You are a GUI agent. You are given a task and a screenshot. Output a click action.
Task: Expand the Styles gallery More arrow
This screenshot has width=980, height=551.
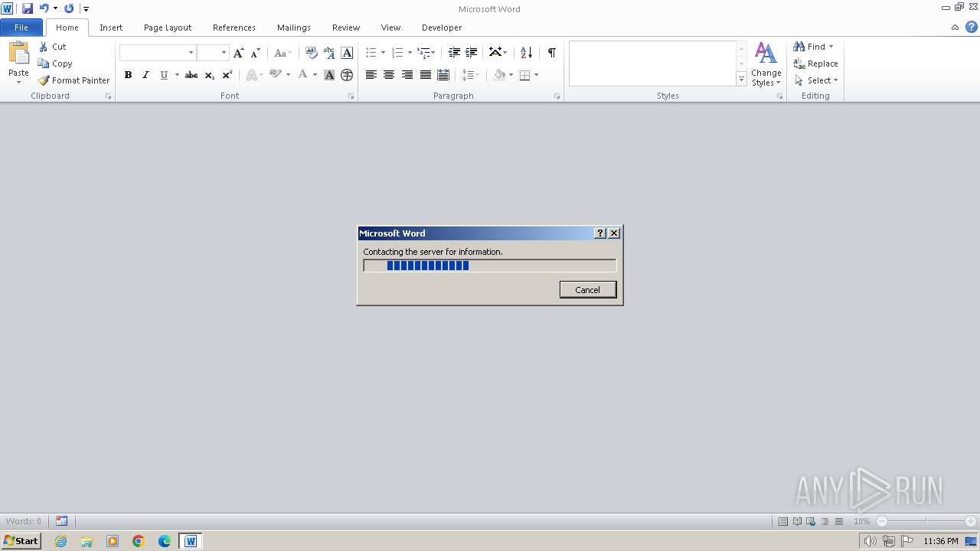[x=741, y=79]
